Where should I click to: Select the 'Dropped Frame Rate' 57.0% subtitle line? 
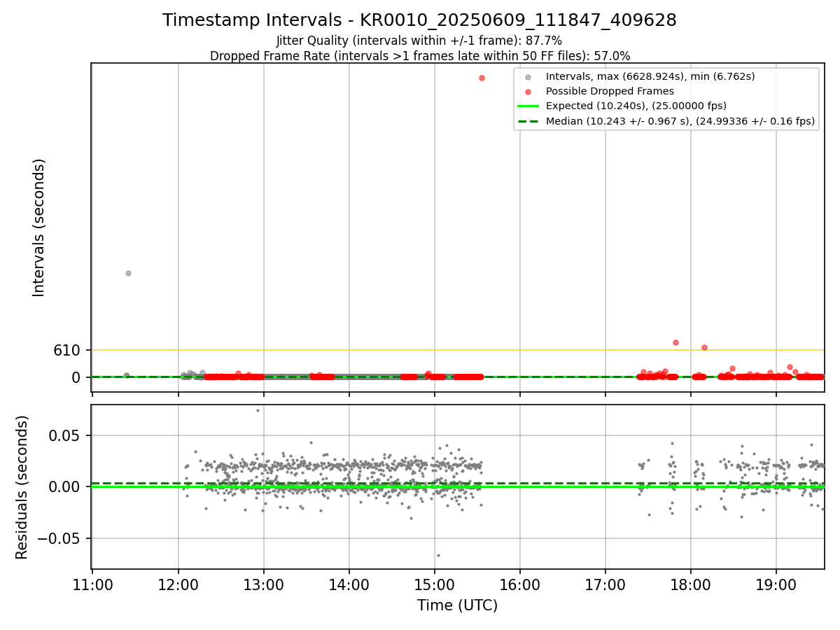[420, 56]
